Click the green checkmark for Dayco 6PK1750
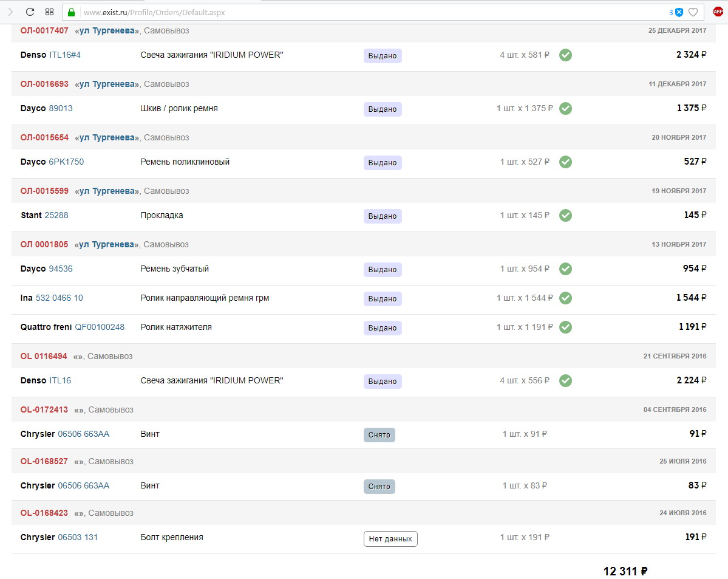The width and height of the screenshot is (728, 579). point(565,162)
